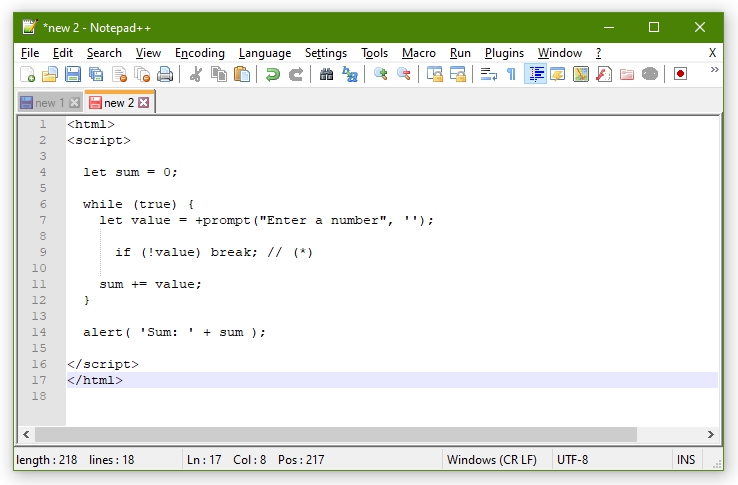Click the Copy toolbar icon
The width and height of the screenshot is (738, 485).
click(x=219, y=74)
